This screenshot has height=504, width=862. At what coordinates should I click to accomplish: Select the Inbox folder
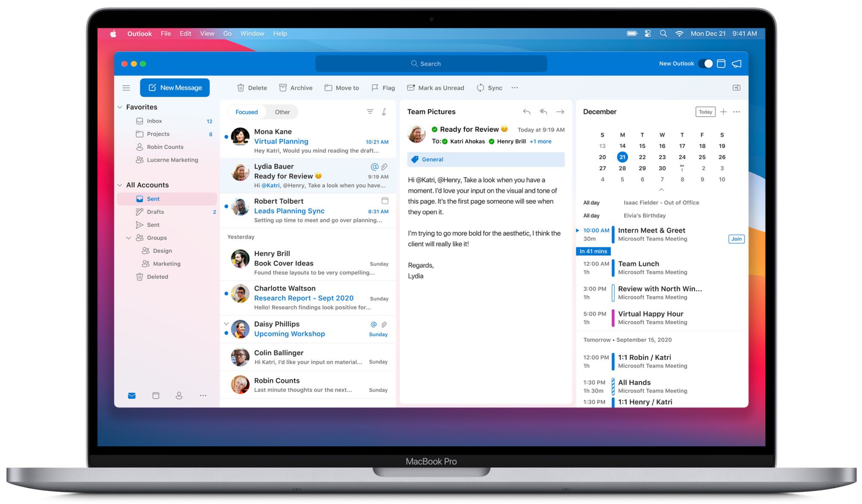pyautogui.click(x=154, y=121)
